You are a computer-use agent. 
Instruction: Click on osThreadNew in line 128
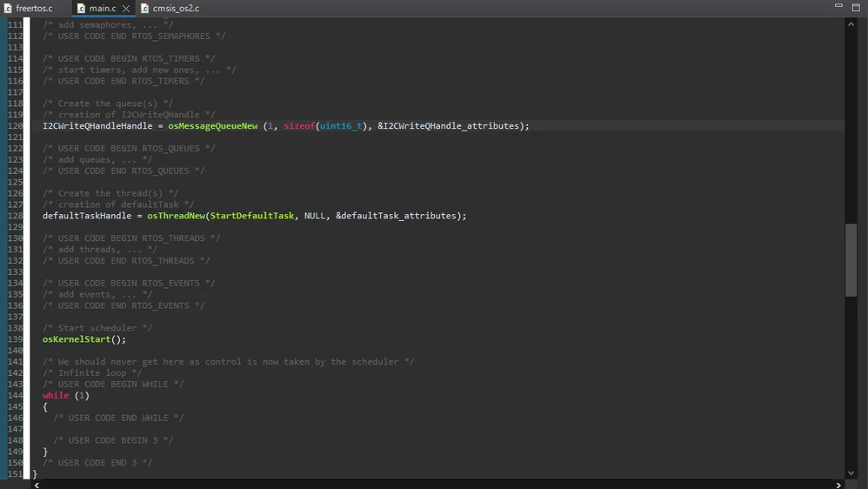[176, 216]
